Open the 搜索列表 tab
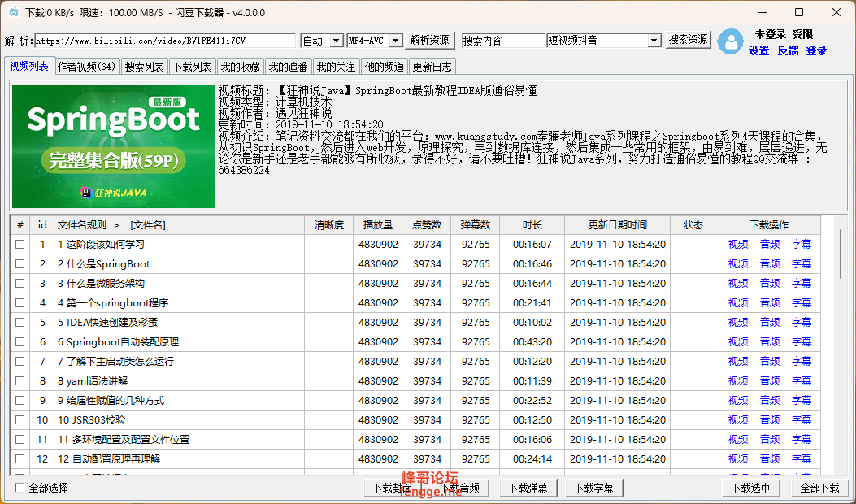The height and width of the screenshot is (504, 856). pyautogui.click(x=144, y=67)
